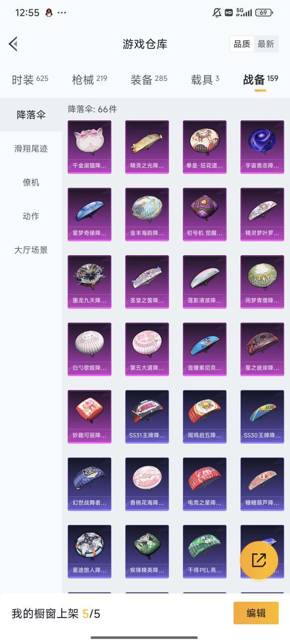Viewport: 290px width, 644px height.
Task: Switch to the 枪械 tab
Action: point(89,79)
